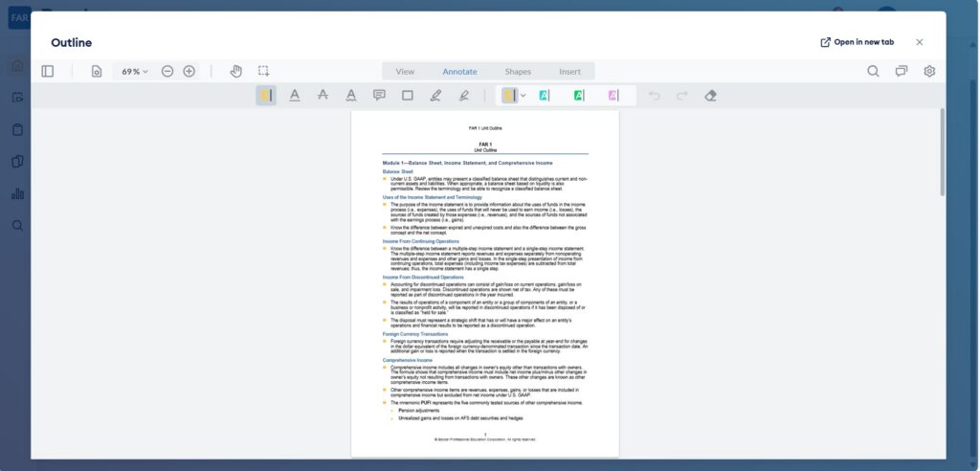Select the strikethrough text tool
Image resolution: width=980 pixels, height=471 pixels.
tap(323, 96)
